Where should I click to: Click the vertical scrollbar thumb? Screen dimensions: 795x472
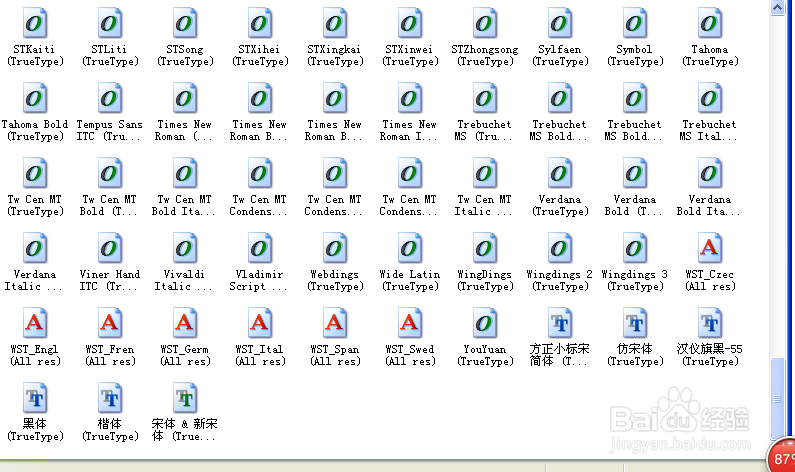point(777,398)
